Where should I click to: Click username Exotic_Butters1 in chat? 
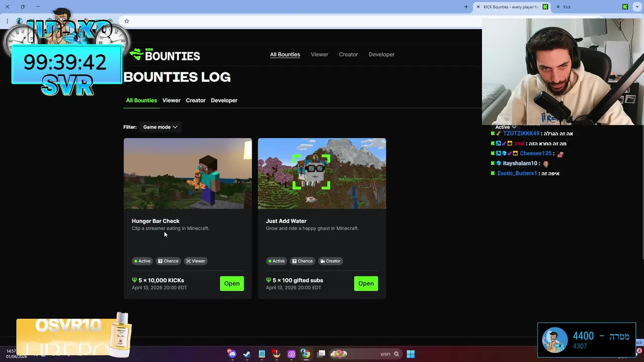coord(517,173)
